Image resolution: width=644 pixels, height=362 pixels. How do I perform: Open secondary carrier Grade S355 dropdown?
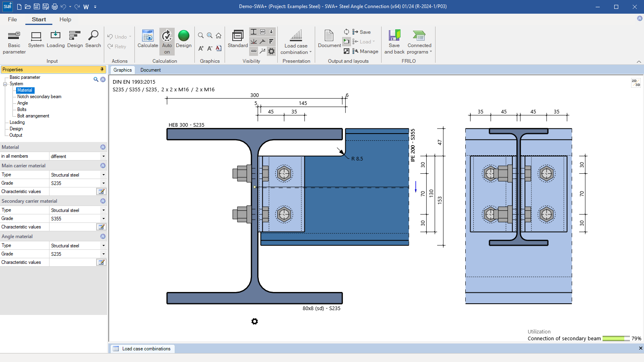pyautogui.click(x=103, y=218)
